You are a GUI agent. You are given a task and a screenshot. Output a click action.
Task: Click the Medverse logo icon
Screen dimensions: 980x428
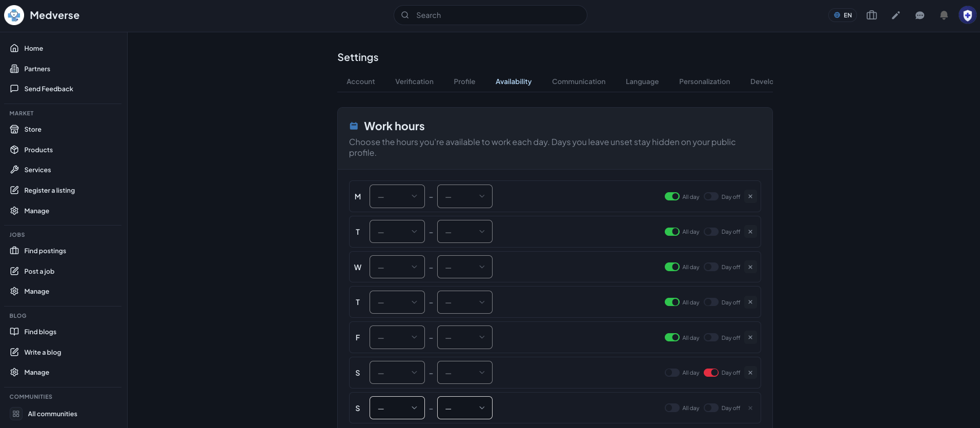[14, 15]
